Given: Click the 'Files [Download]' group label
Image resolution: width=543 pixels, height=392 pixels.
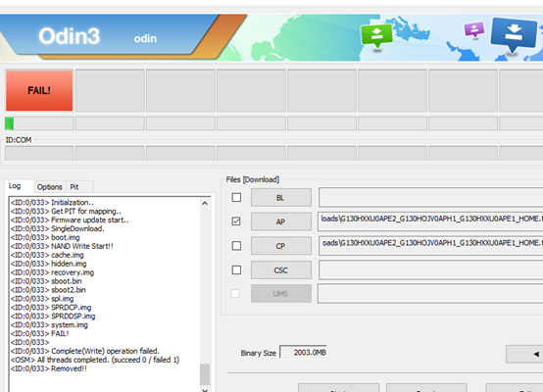Looking at the screenshot, I should [253, 179].
